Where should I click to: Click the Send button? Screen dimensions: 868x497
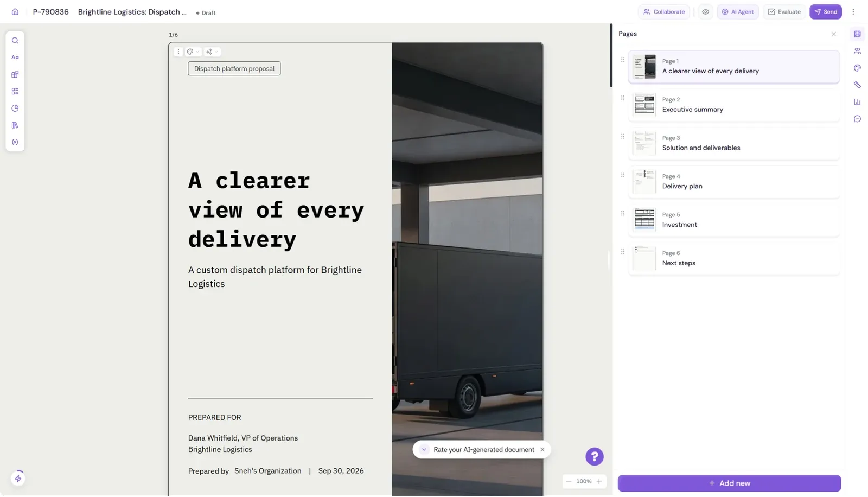(825, 12)
